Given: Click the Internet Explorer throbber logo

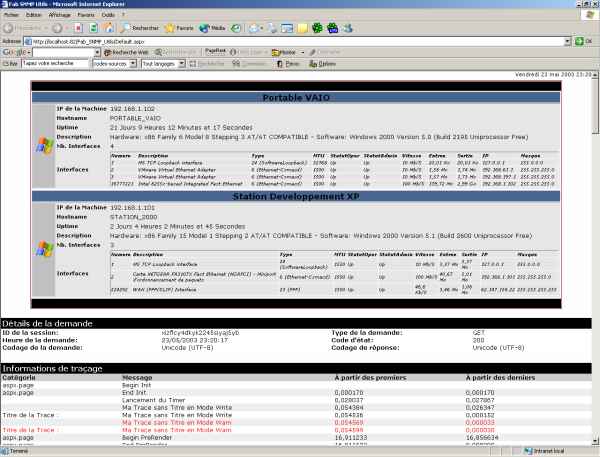Looking at the screenshot, I should (x=590, y=14).
